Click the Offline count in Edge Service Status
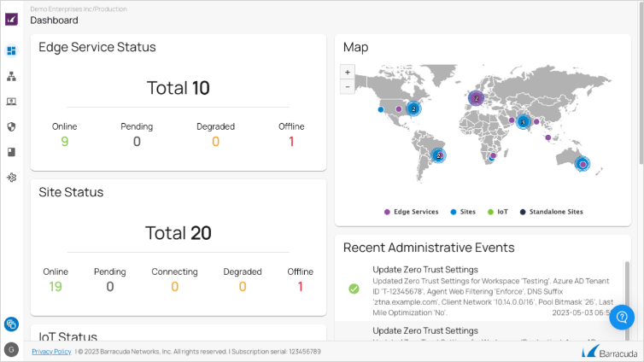 coord(291,142)
